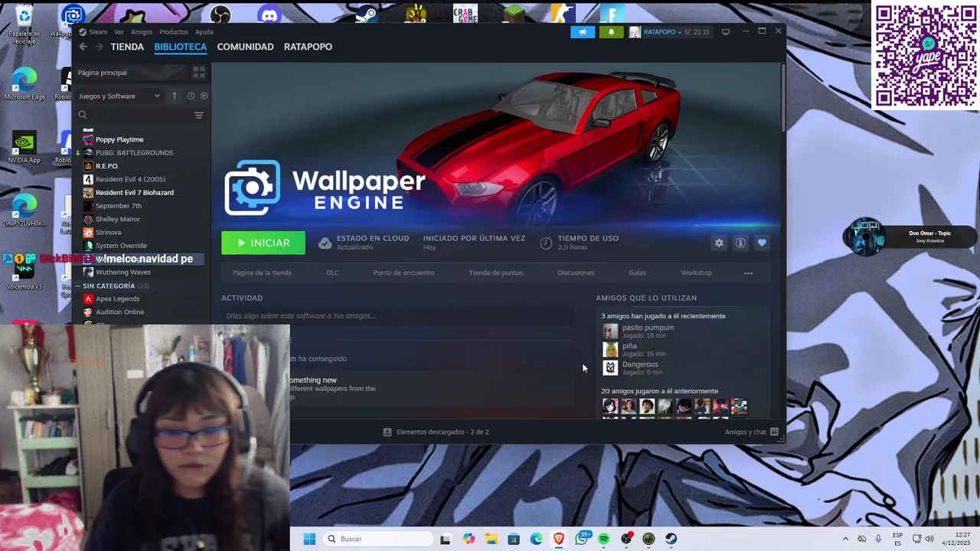Viewport: 980px width, 551px height.
Task: Click the Brave browser taskbar icon
Action: click(559, 539)
